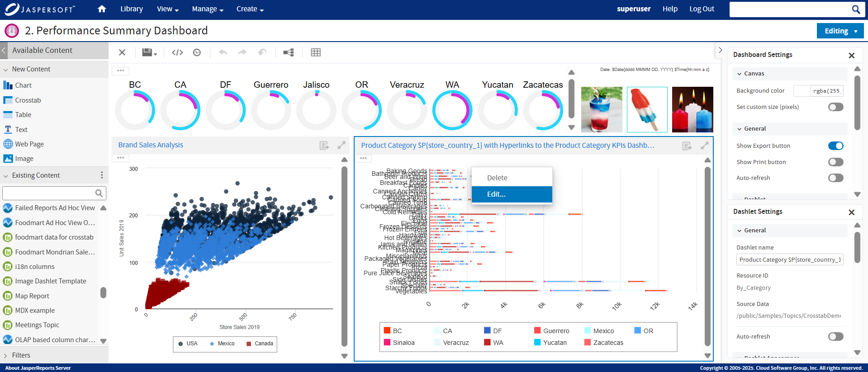This screenshot has width=868, height=372.
Task: Open the Editing mode dropdown
Action: coord(840,31)
